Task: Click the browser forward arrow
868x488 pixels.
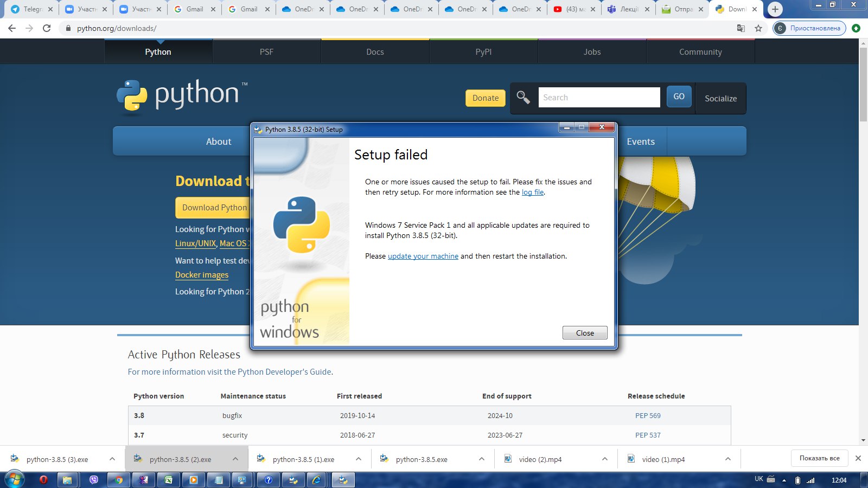Action: [x=29, y=28]
